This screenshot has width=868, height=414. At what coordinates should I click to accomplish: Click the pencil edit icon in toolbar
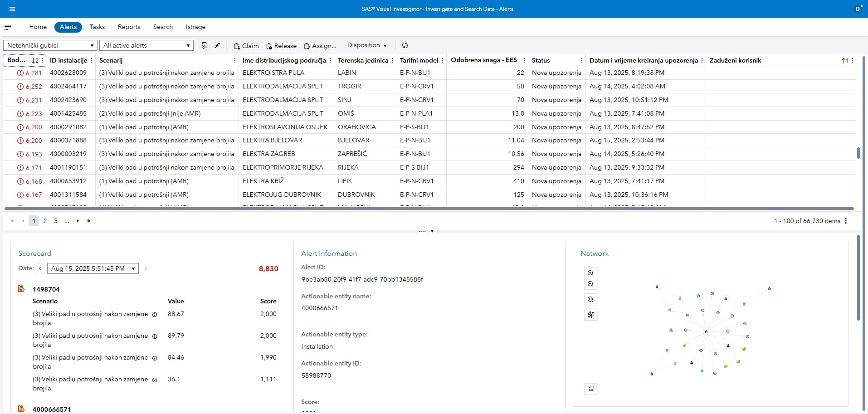(x=217, y=45)
